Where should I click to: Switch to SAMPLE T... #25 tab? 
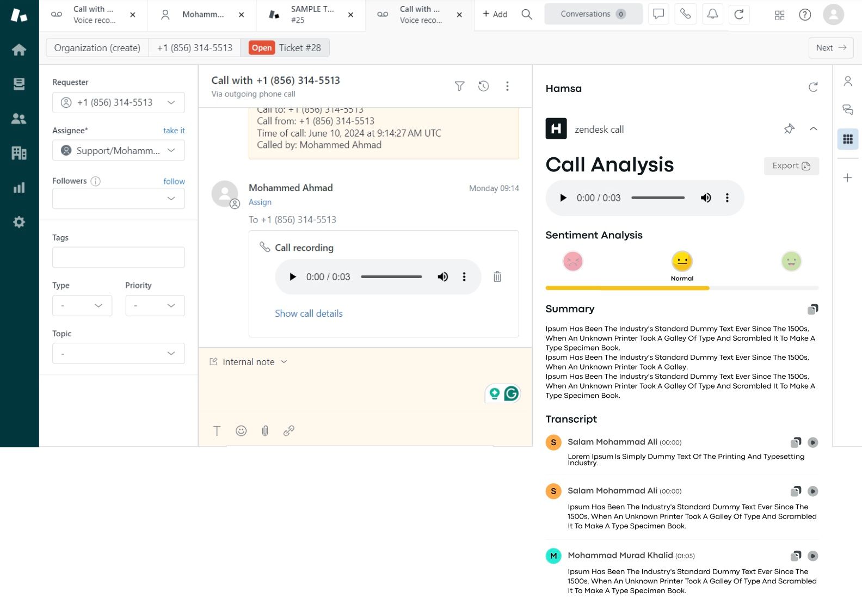311,15
